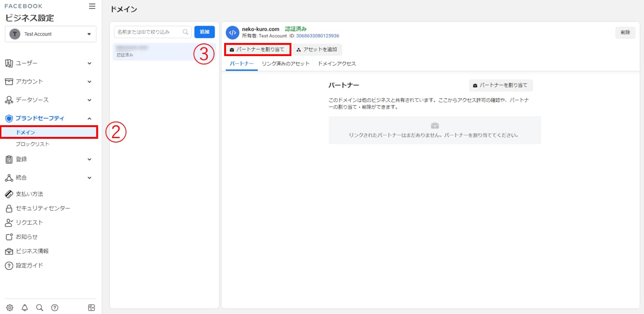Click the 削除 button
This screenshot has width=644, height=314.
pos(625,33)
